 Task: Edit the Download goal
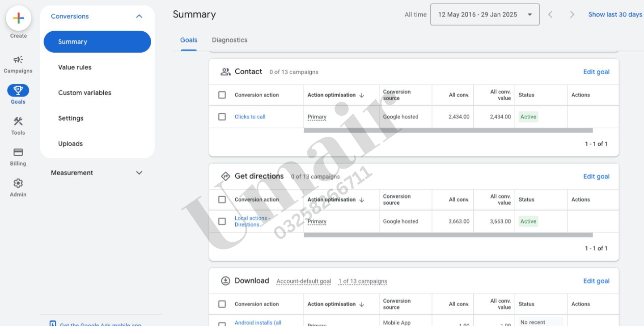point(596,281)
